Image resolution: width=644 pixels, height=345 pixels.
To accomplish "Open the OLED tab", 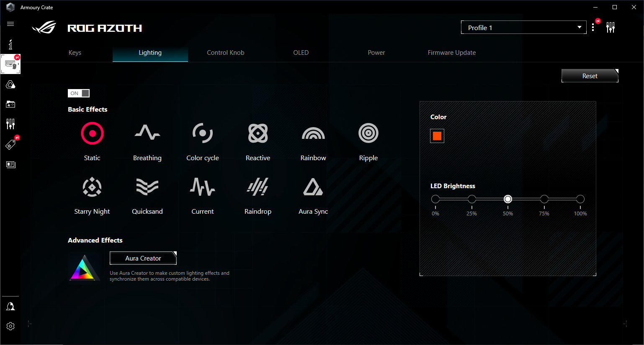I will point(301,53).
